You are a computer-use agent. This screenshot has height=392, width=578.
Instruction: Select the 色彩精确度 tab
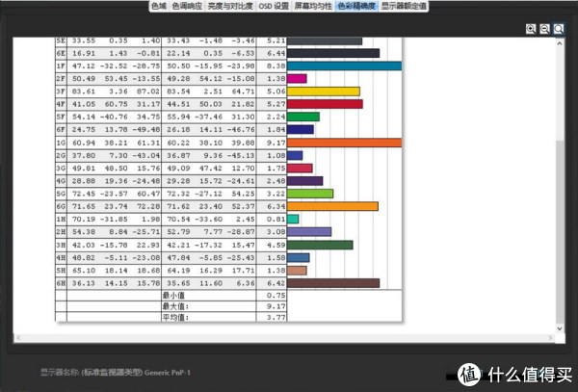click(356, 7)
